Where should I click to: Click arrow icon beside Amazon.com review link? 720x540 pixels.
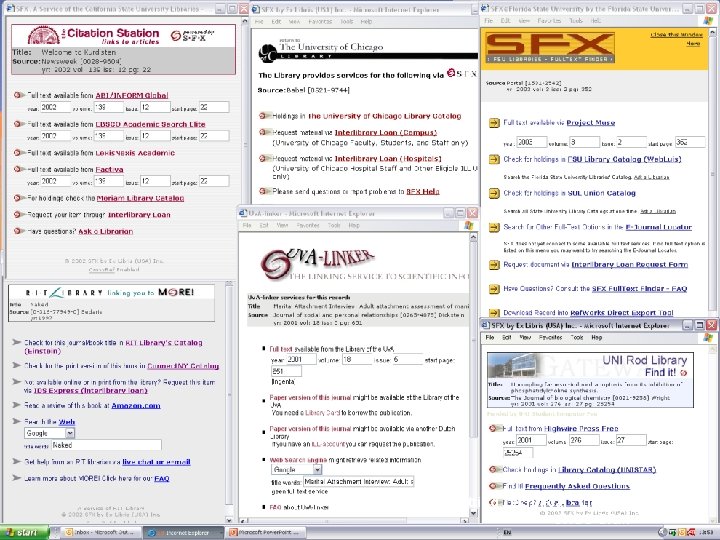point(17,405)
